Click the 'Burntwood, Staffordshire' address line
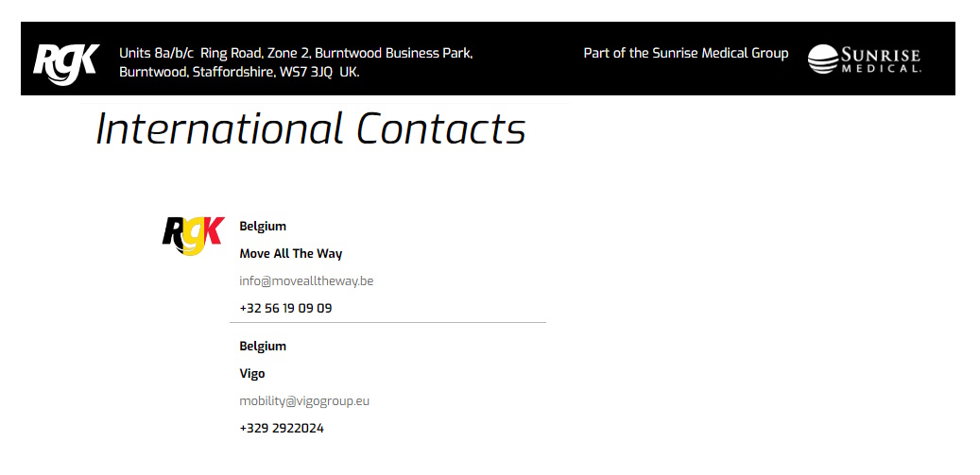Viewport: 980px width, 475px height. [x=197, y=72]
